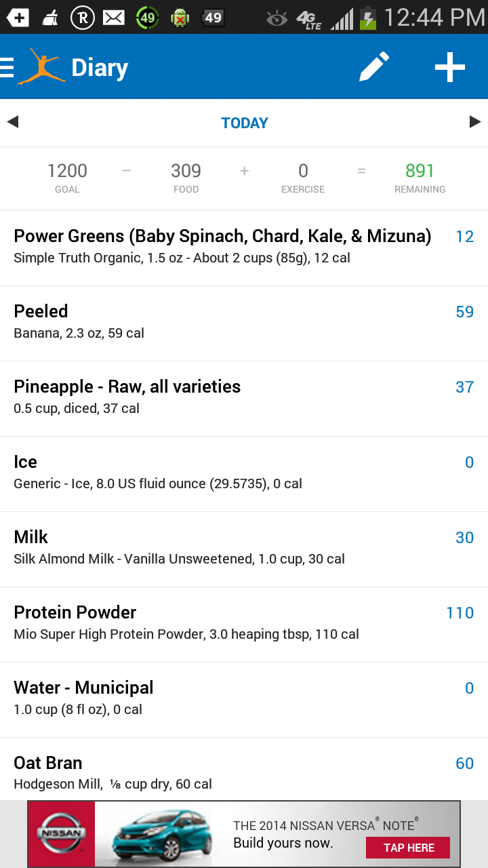Go to next day with right arrow
Viewport: 488px width, 868px height.
[475, 122]
